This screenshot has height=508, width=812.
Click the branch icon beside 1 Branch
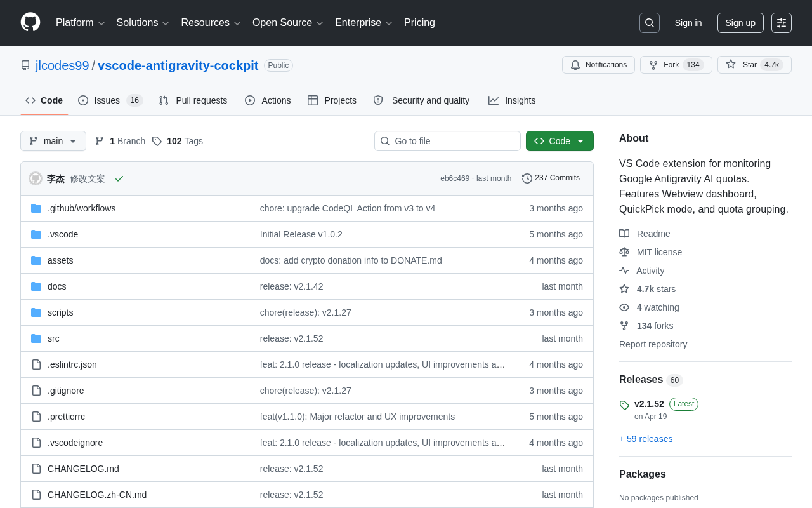pyautogui.click(x=100, y=141)
